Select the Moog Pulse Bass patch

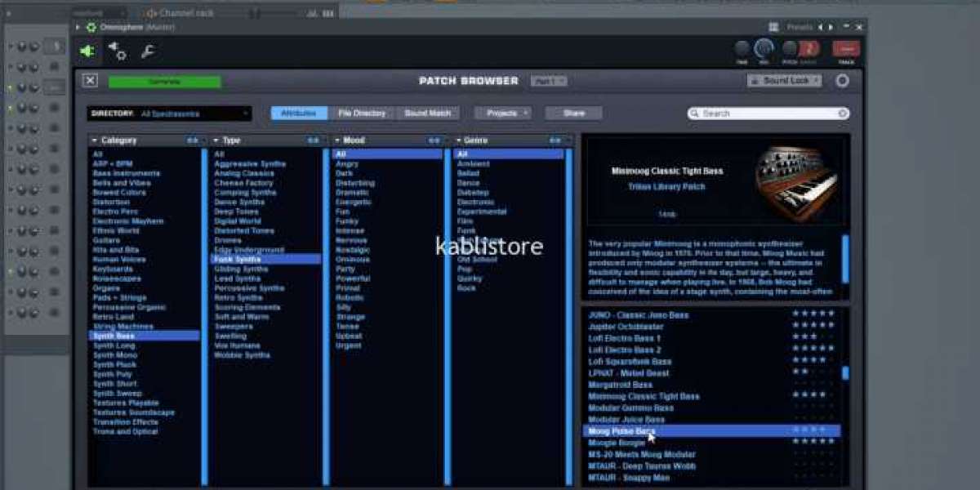pos(710,430)
